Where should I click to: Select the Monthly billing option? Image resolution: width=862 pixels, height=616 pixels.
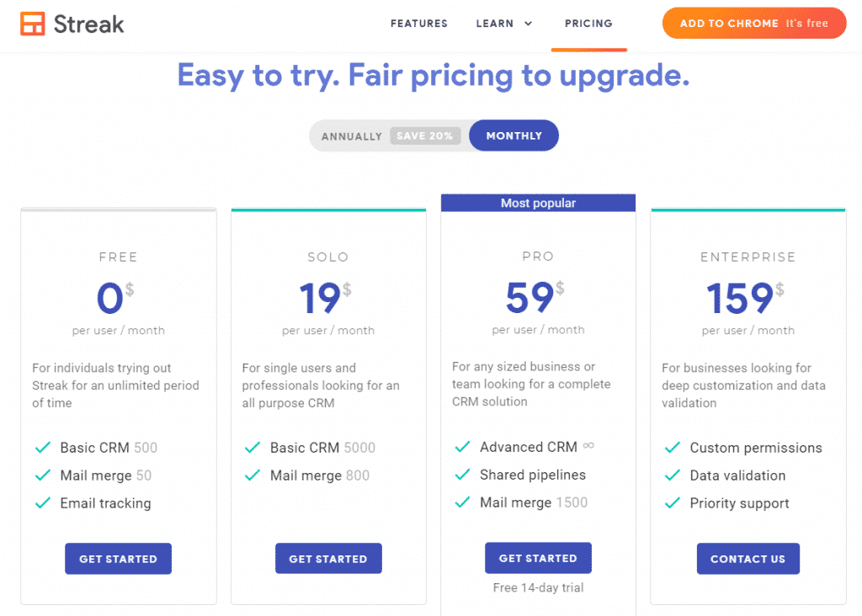[x=514, y=135]
